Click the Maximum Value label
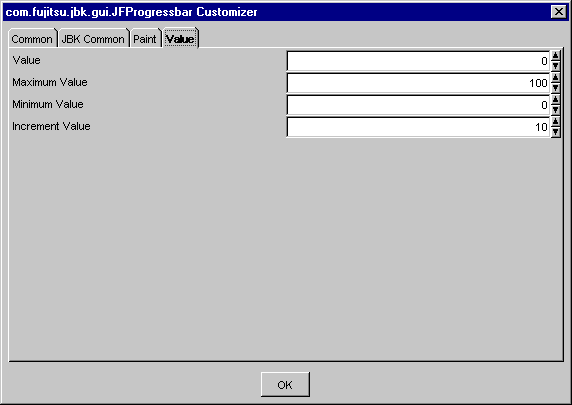 (x=50, y=82)
